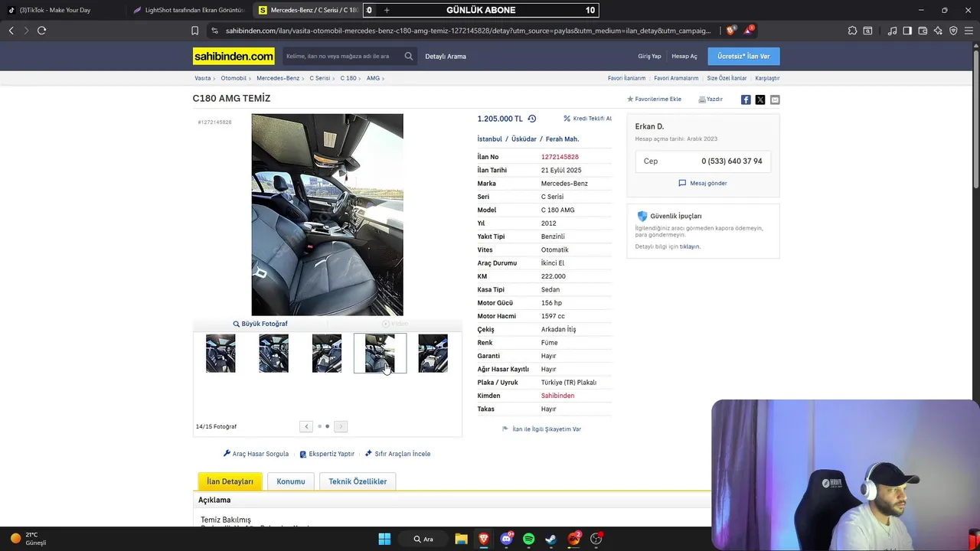Click C Serisi breadcrumb
980x551 pixels.
coord(320,78)
